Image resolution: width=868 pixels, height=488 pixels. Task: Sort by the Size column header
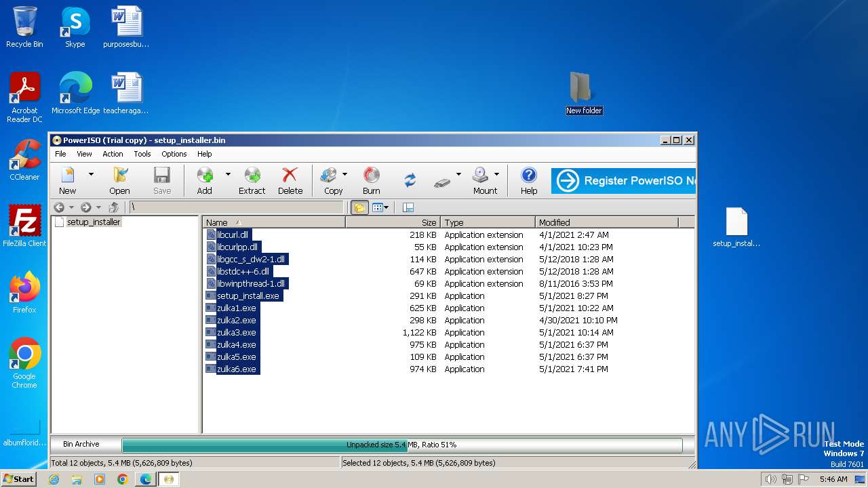pyautogui.click(x=393, y=222)
